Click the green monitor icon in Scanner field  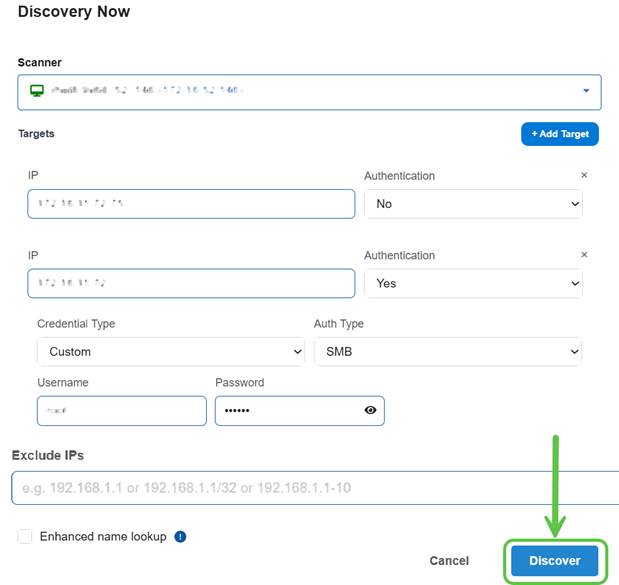click(36, 91)
